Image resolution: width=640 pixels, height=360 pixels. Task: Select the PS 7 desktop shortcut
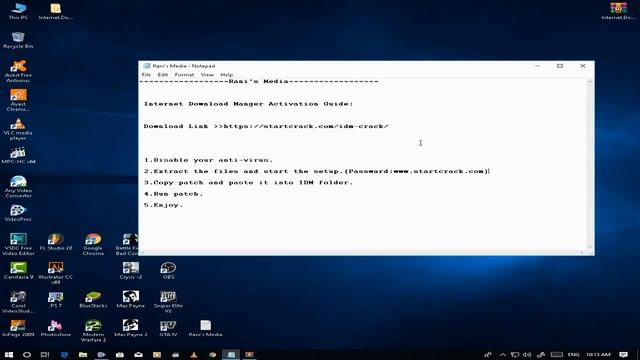pos(56,300)
